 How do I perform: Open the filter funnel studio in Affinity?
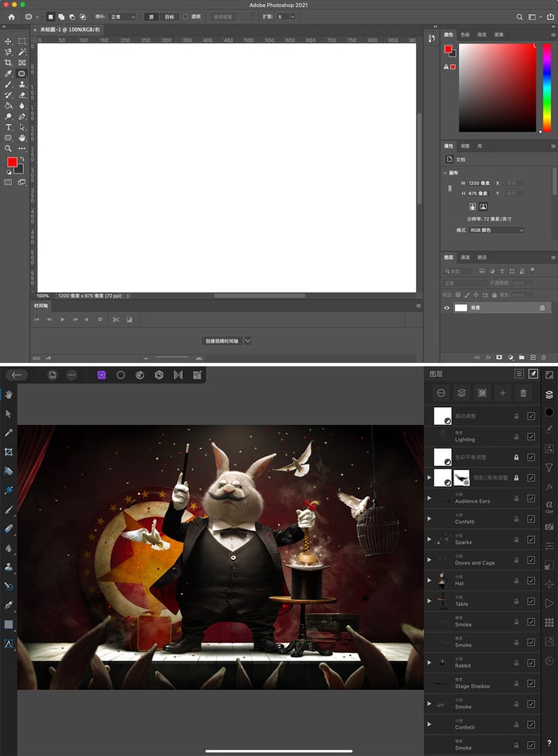pyautogui.click(x=549, y=468)
